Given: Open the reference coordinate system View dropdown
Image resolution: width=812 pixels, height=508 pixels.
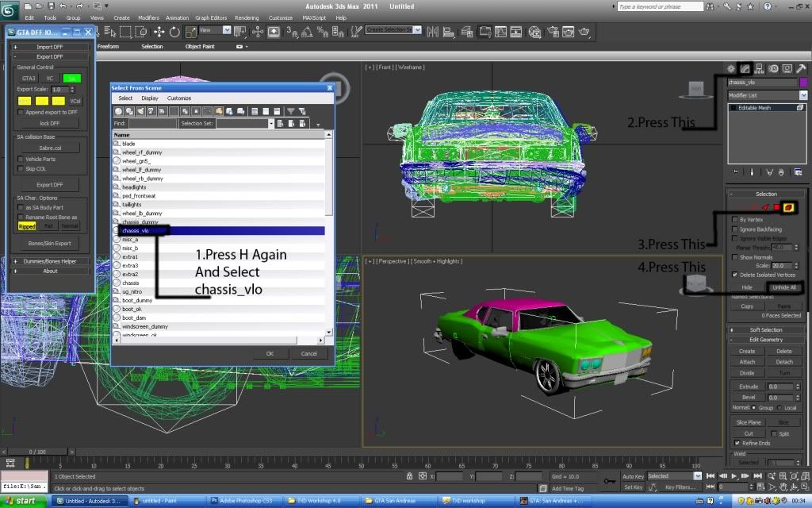Looking at the screenshot, I should (227, 30).
